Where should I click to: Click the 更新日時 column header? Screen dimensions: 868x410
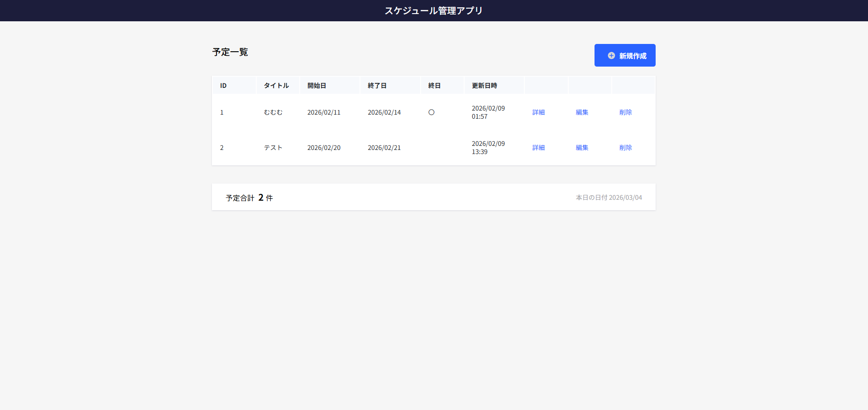point(484,86)
